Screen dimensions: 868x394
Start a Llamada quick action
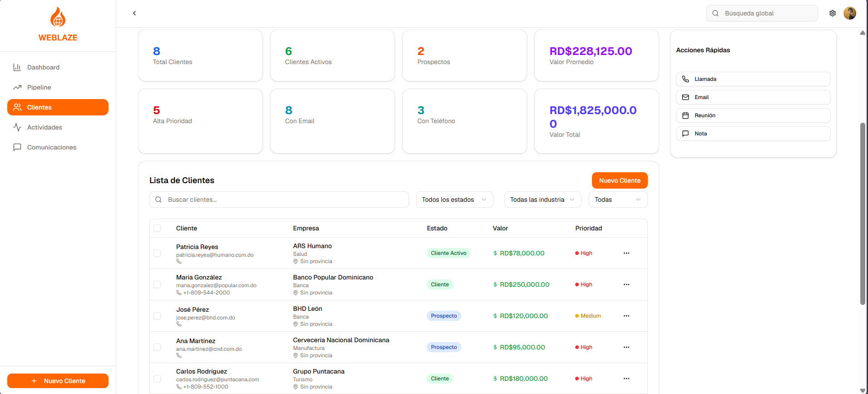point(753,79)
